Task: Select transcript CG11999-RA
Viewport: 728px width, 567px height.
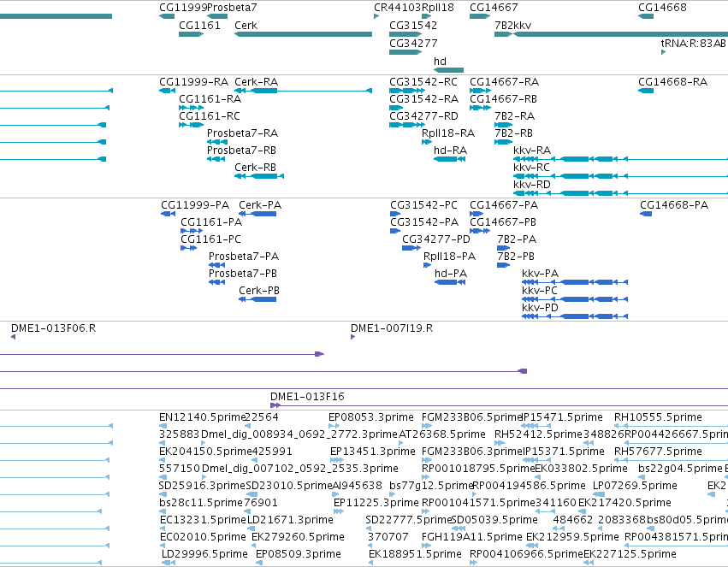Action: pyautogui.click(x=193, y=82)
